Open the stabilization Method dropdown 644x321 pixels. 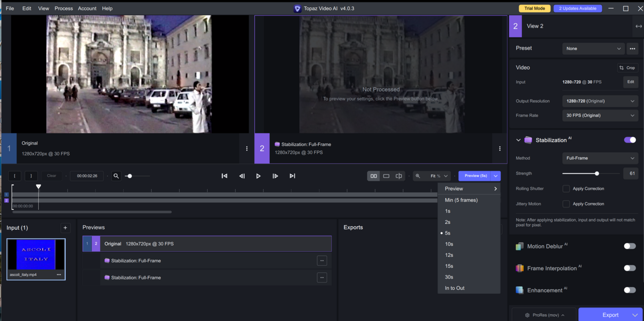pos(600,158)
